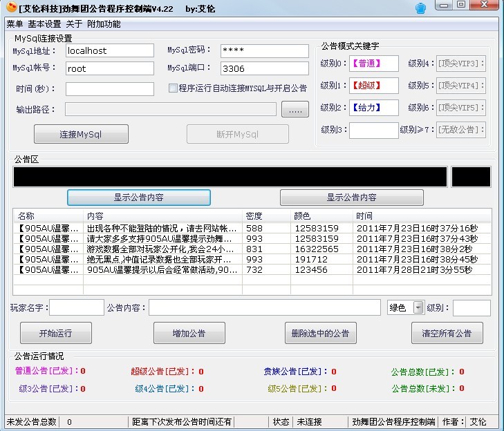Click 删除选中的公告 button
Image resolution: width=504 pixels, height=431 pixels.
[x=321, y=333]
